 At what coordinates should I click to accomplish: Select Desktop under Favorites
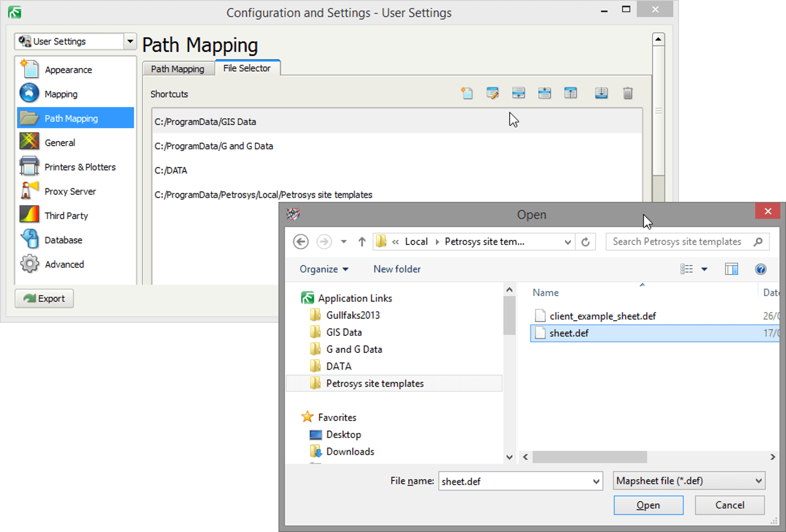(x=343, y=435)
